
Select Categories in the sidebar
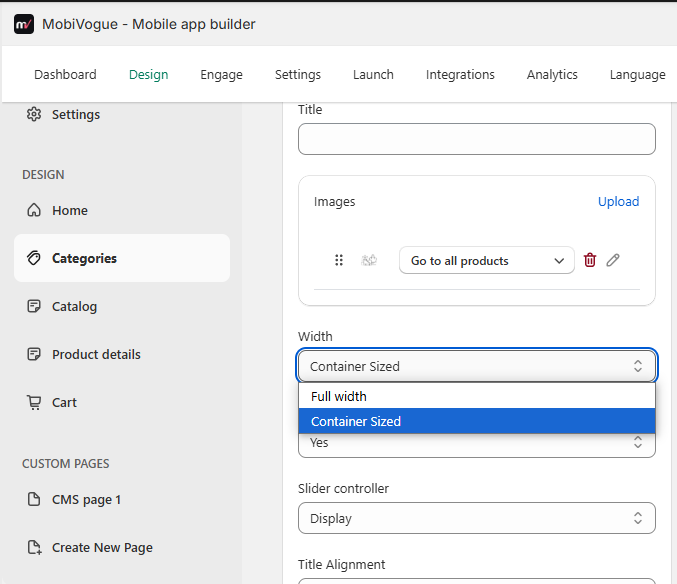(122, 258)
